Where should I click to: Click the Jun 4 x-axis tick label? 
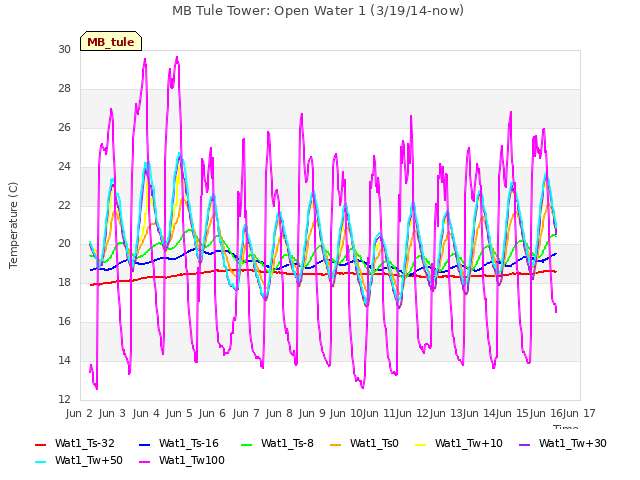(146, 413)
